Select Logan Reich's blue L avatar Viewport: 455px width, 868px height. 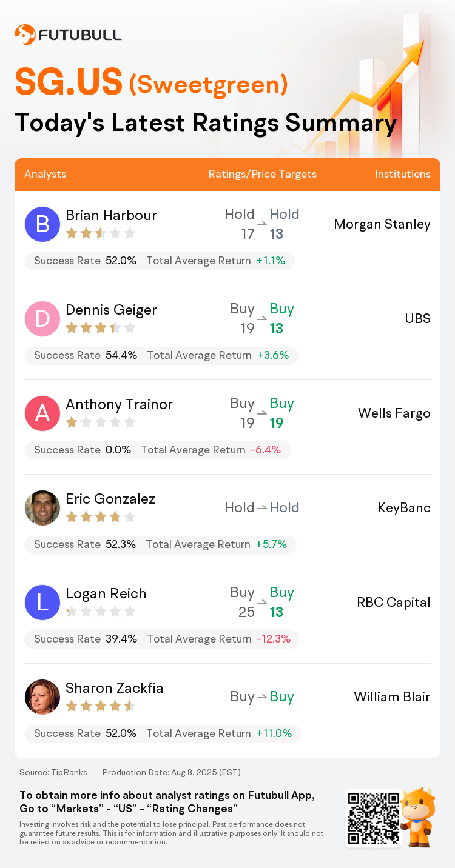42,603
